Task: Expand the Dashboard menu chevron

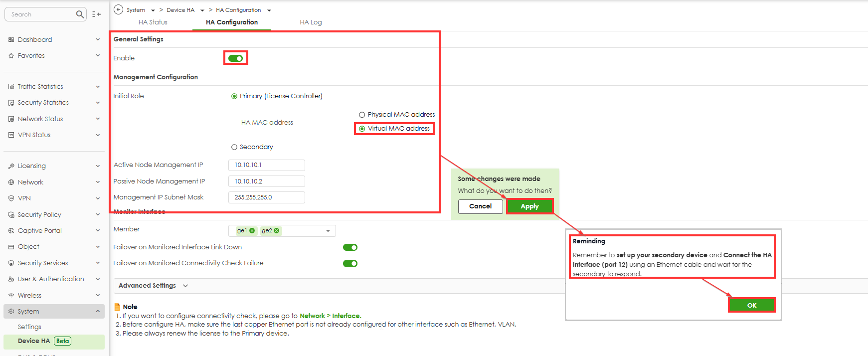Action: click(x=98, y=39)
